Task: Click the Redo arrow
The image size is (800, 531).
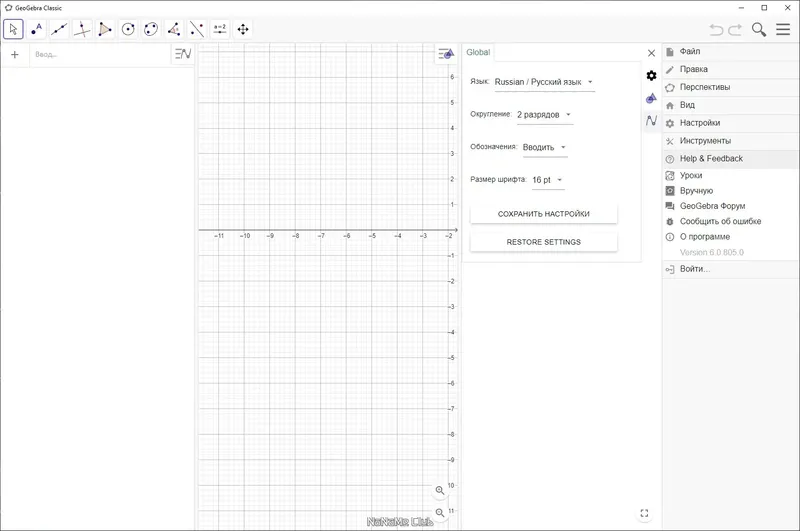Action: click(735, 30)
